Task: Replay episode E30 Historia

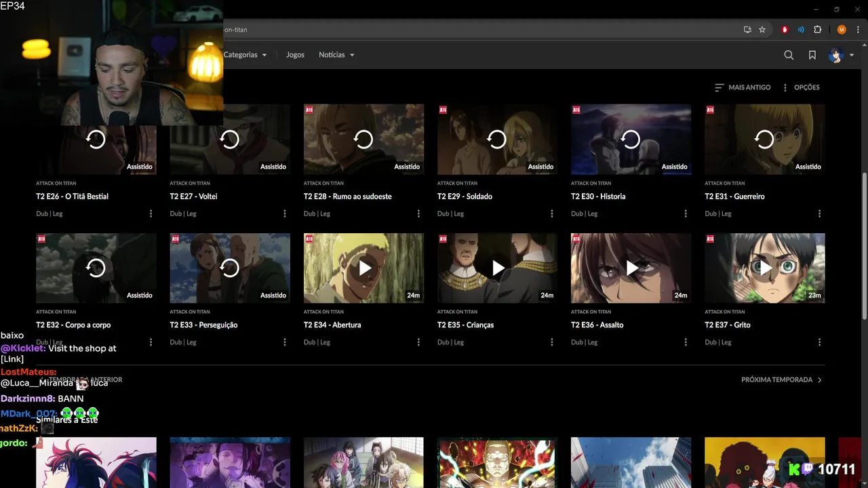Action: tap(631, 140)
